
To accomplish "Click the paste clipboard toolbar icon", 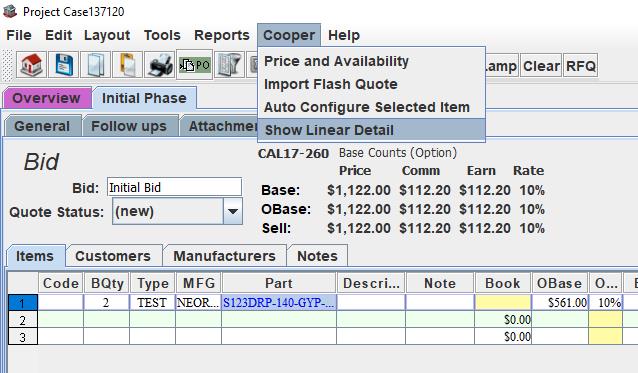I will coord(127,65).
